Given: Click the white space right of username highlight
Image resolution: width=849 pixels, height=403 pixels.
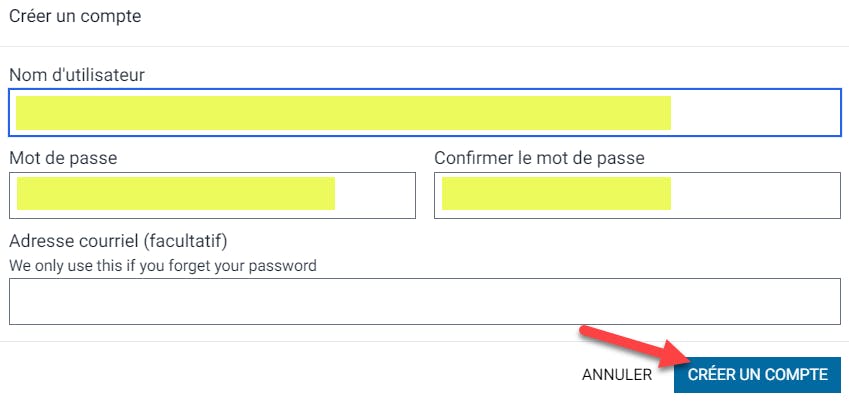Looking at the screenshot, I should point(754,113).
